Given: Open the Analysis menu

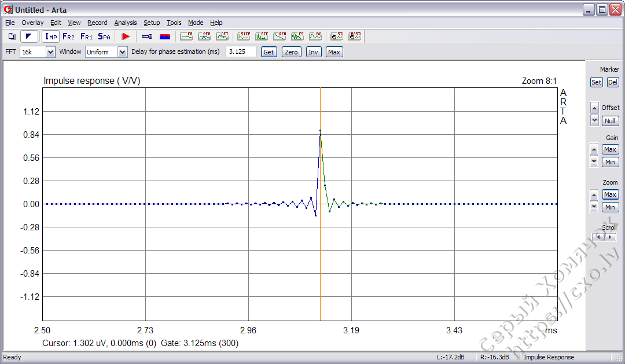Looking at the screenshot, I should (125, 23).
